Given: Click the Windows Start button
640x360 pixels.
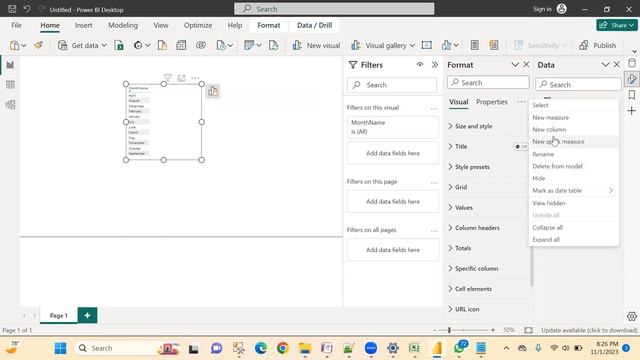Looking at the screenshot, I should tap(60, 348).
